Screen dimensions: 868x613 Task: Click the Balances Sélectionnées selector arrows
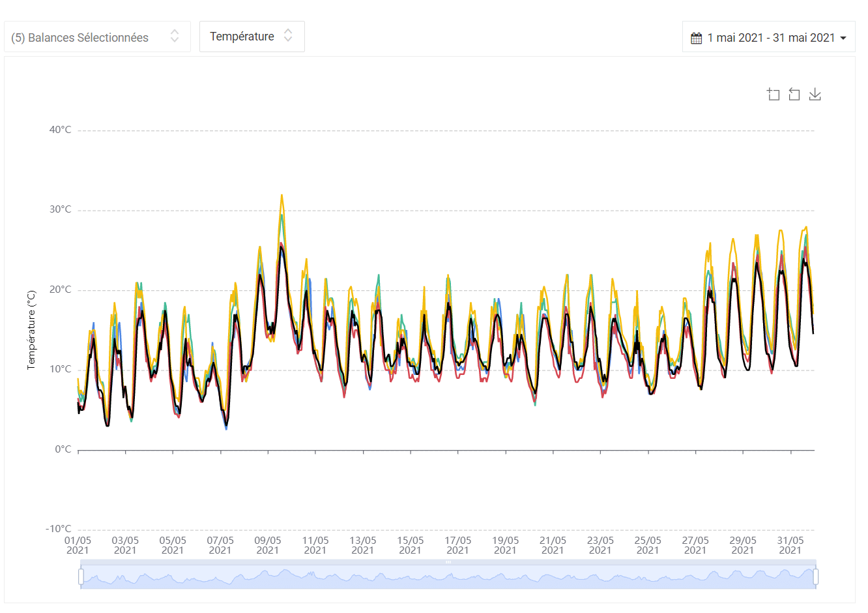click(175, 37)
